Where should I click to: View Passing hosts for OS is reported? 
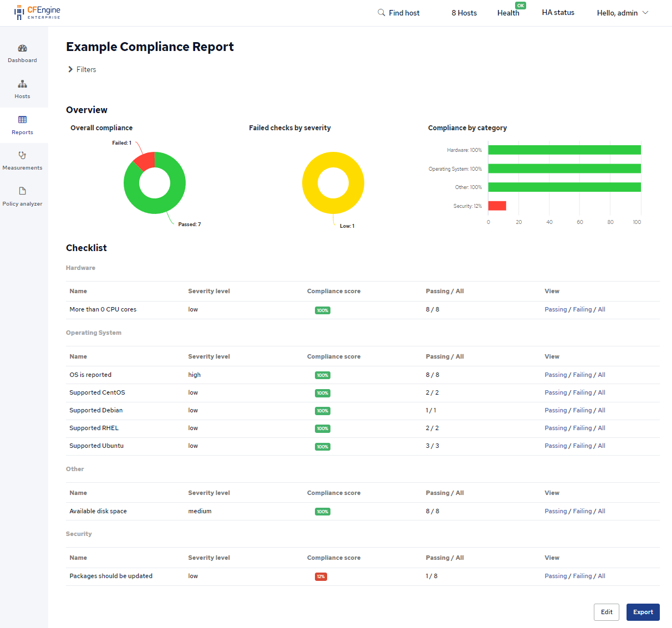tap(556, 375)
